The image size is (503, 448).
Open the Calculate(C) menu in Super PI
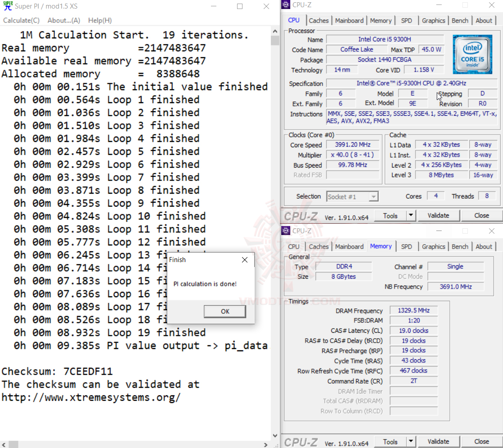click(21, 21)
